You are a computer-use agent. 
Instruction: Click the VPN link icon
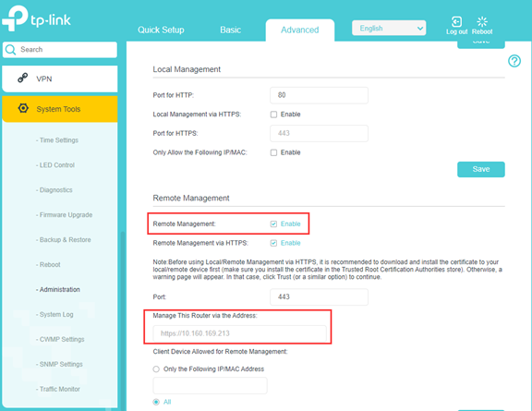[23, 78]
